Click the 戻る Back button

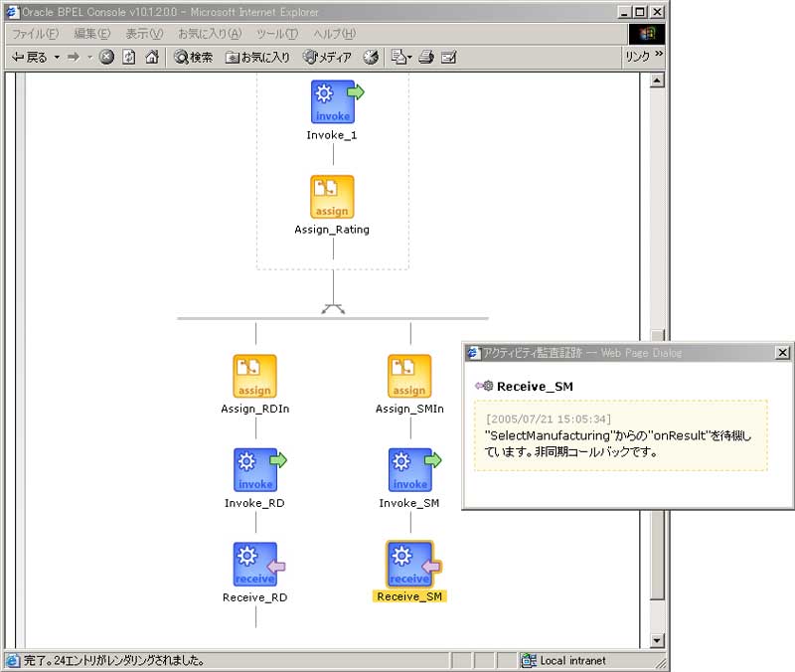[30, 57]
